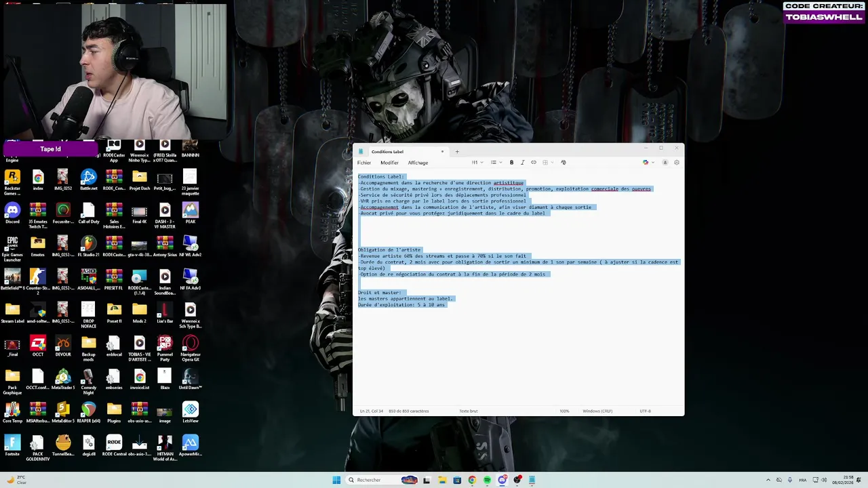Open the PEAK desktop shortcut
The height and width of the screenshot is (488, 868).
point(191,213)
